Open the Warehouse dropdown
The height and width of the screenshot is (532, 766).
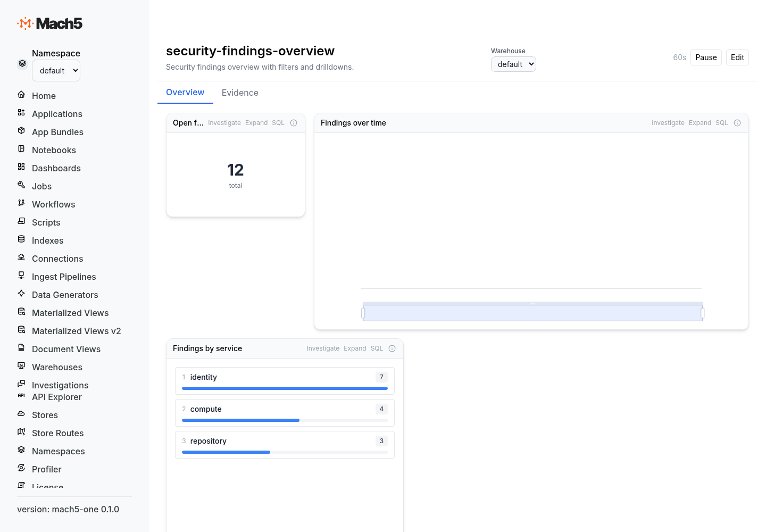click(x=513, y=64)
